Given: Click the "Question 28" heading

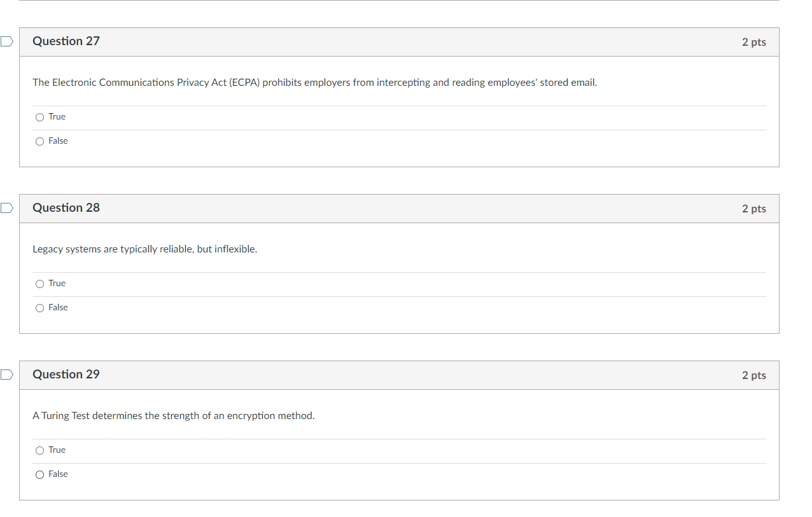Looking at the screenshot, I should click(x=66, y=208).
